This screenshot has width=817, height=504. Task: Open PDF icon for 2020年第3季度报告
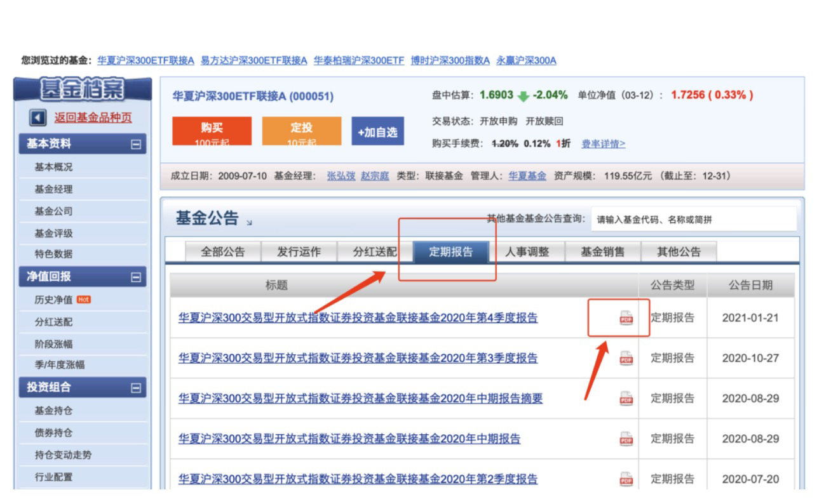626,359
